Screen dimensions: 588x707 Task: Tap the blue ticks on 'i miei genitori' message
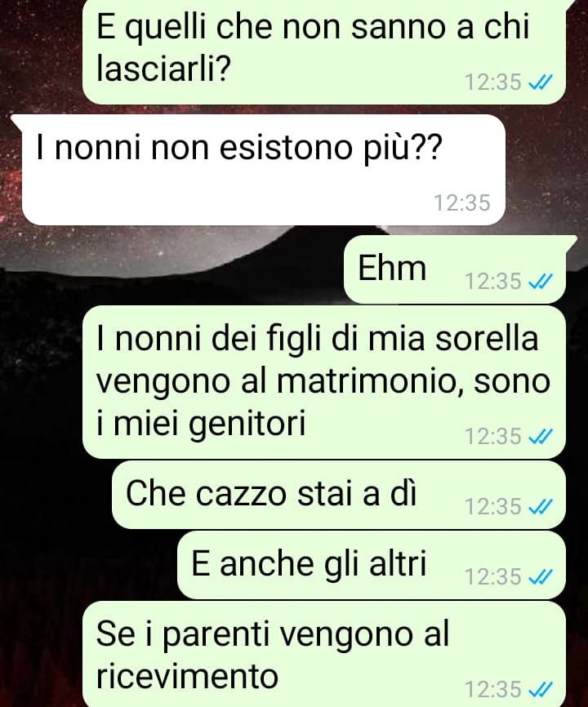click(x=540, y=437)
